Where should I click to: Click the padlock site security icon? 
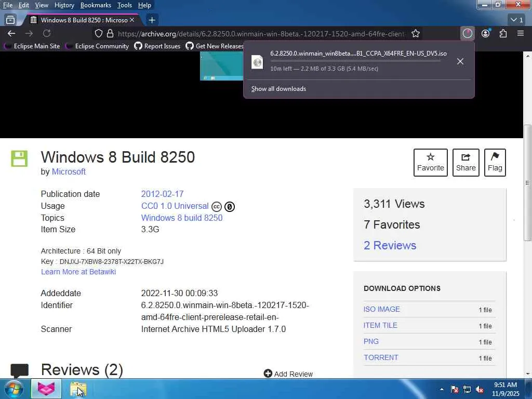[x=110, y=33]
